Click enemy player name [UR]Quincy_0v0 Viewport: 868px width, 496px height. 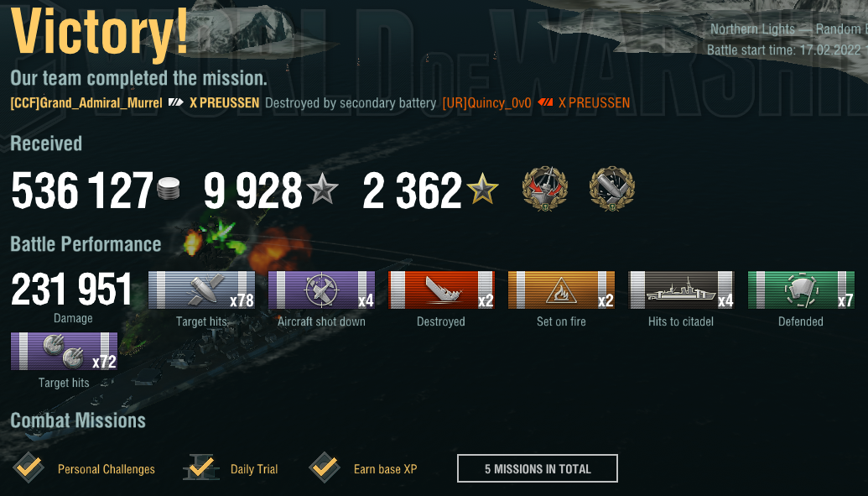click(x=486, y=103)
